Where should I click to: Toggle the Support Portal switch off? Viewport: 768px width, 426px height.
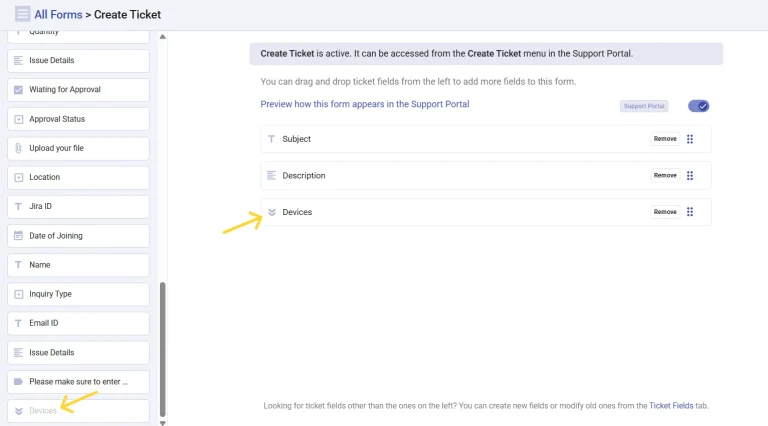pos(698,106)
